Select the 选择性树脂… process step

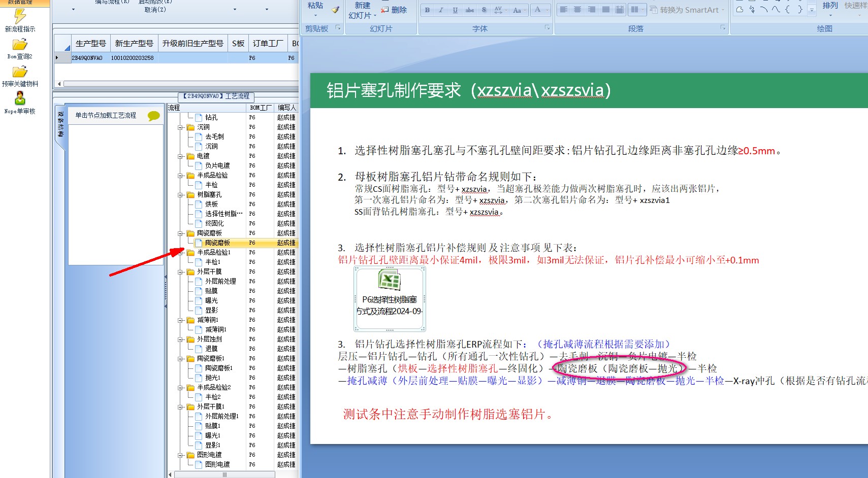click(x=224, y=214)
